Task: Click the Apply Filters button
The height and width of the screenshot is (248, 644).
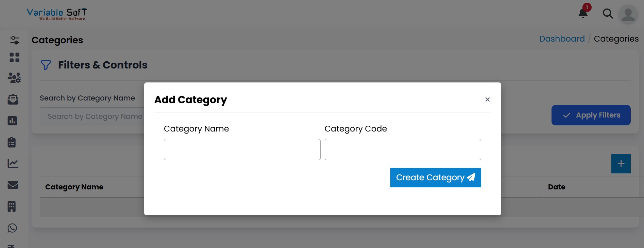Action: [591, 115]
